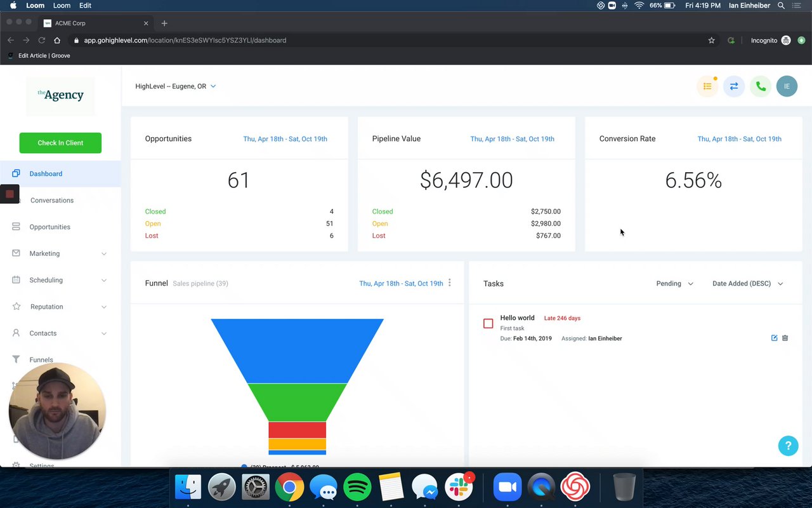Viewport: 812px width, 508px height.
Task: Open the Date Added (DESC) sort dropdown
Action: pyautogui.click(x=748, y=283)
